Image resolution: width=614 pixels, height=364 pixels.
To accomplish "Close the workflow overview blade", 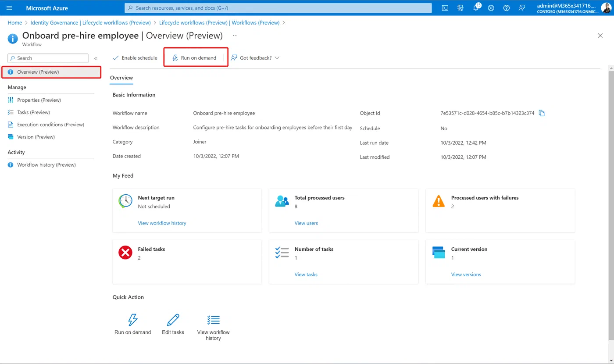I will (600, 36).
